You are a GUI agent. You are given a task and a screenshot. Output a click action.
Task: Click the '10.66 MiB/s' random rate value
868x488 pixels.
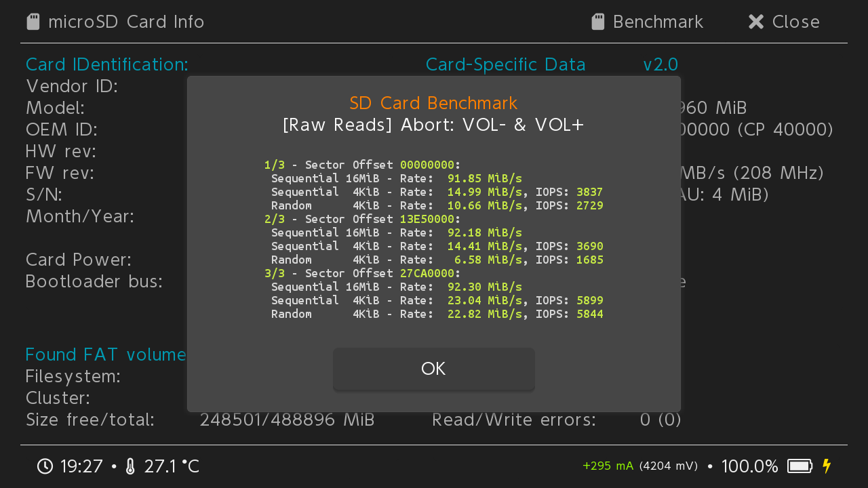(x=485, y=205)
